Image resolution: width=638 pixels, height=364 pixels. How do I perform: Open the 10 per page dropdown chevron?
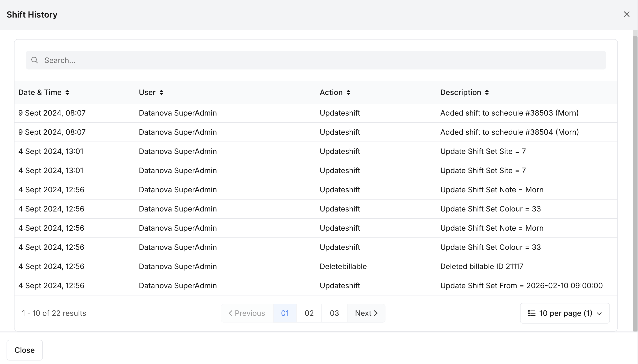(599, 313)
